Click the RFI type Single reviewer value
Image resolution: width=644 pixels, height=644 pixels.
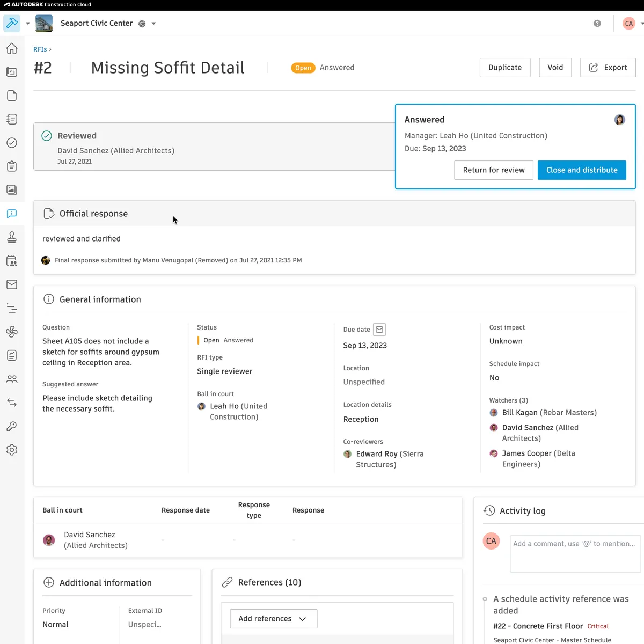pos(224,371)
